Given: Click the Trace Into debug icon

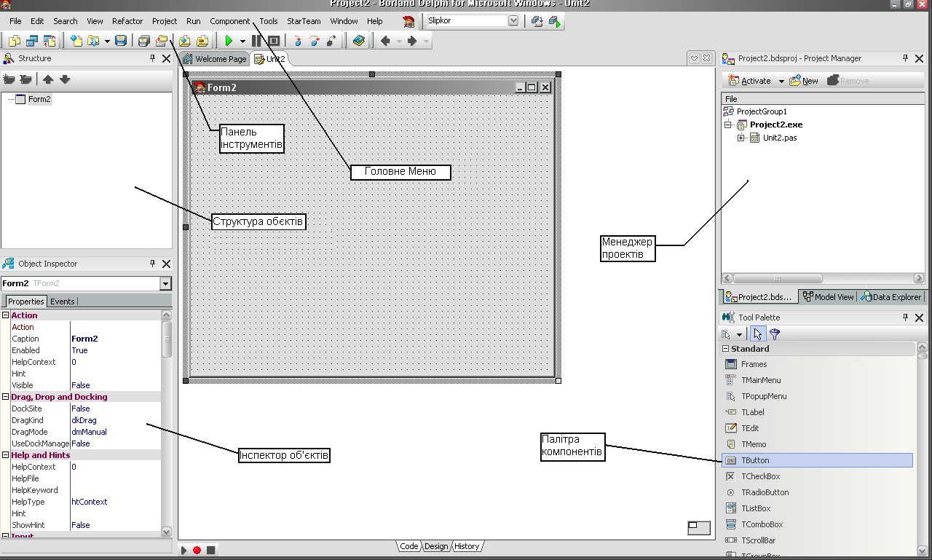Looking at the screenshot, I should pos(298,41).
